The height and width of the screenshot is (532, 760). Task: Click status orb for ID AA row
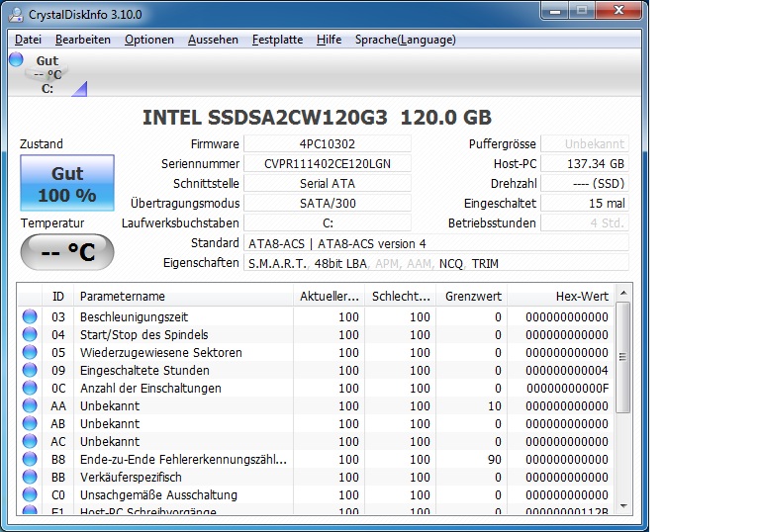pyautogui.click(x=30, y=405)
